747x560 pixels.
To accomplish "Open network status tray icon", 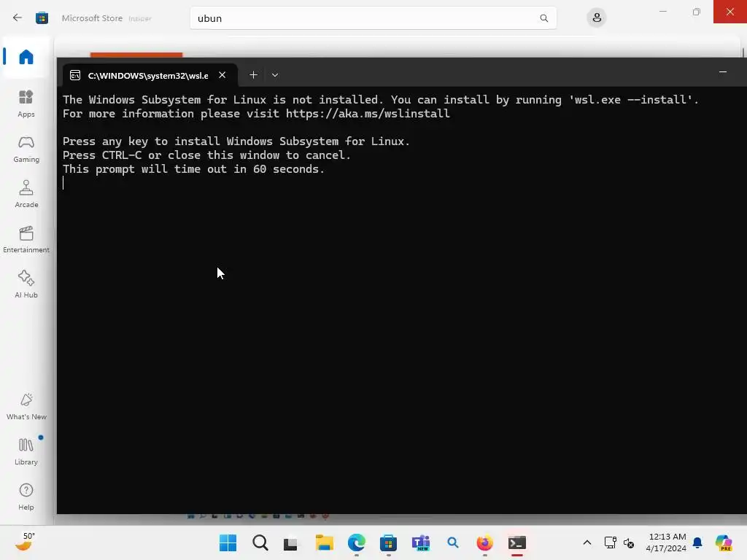I will tap(611, 542).
